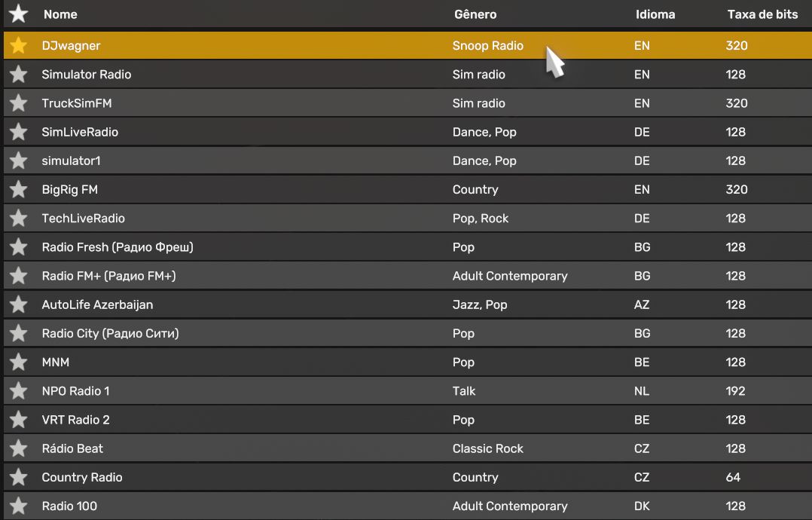This screenshot has height=520, width=812.
Task: Play the VRT Radio 2 station
Action: (76, 420)
